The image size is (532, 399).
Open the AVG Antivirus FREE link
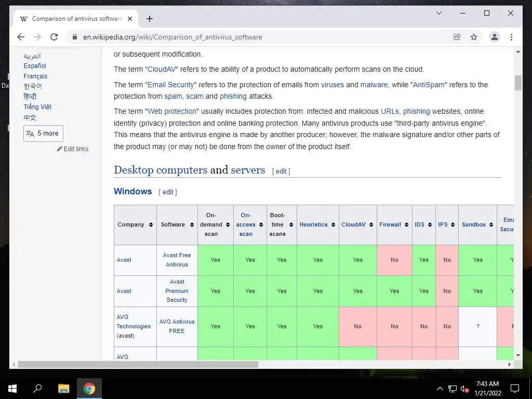tap(177, 326)
